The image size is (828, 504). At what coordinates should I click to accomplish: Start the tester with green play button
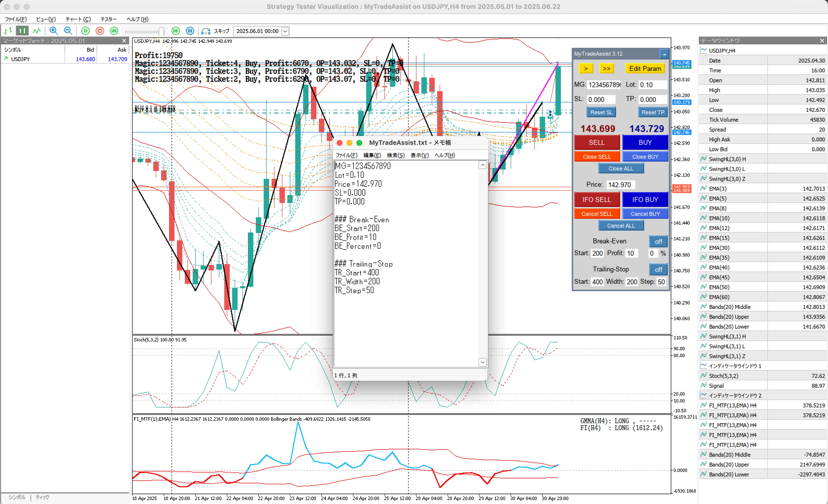(85, 31)
